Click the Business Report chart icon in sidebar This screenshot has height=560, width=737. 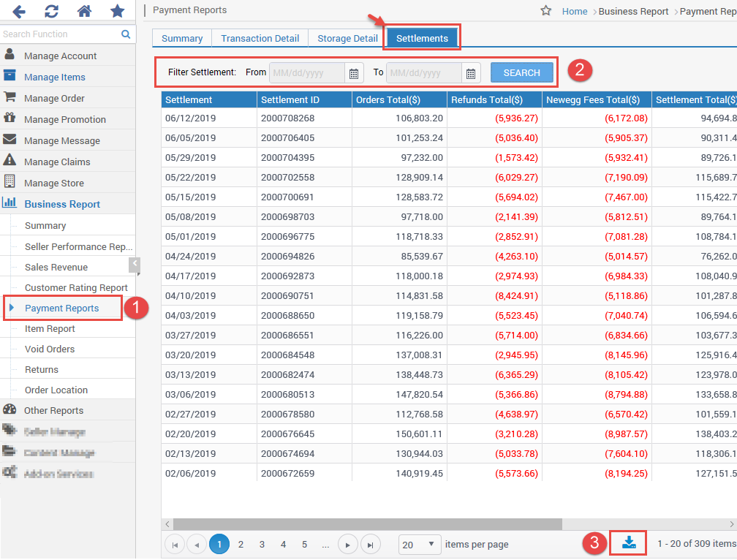click(9, 203)
